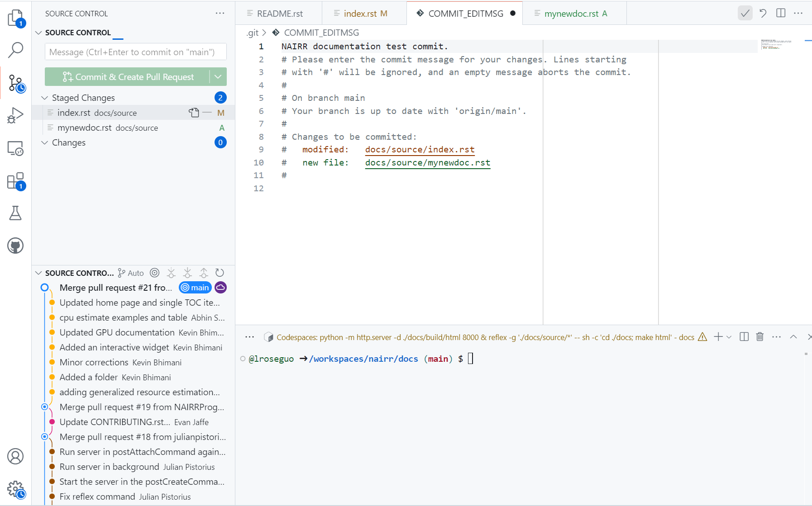Viewport: 812px width, 506px height.
Task: Open the Source Control panel more actions menu
Action: pos(220,14)
